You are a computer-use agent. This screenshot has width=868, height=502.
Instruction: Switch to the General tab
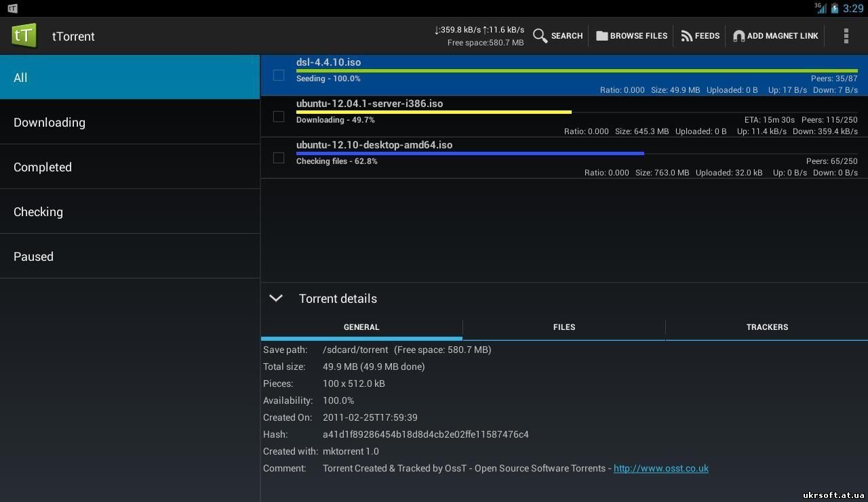pos(361,327)
